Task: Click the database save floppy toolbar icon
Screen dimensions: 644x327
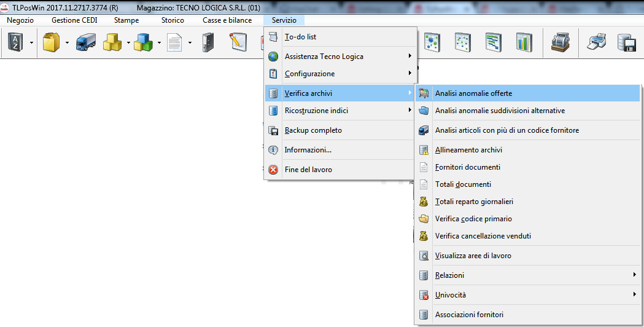Action: coord(626,42)
